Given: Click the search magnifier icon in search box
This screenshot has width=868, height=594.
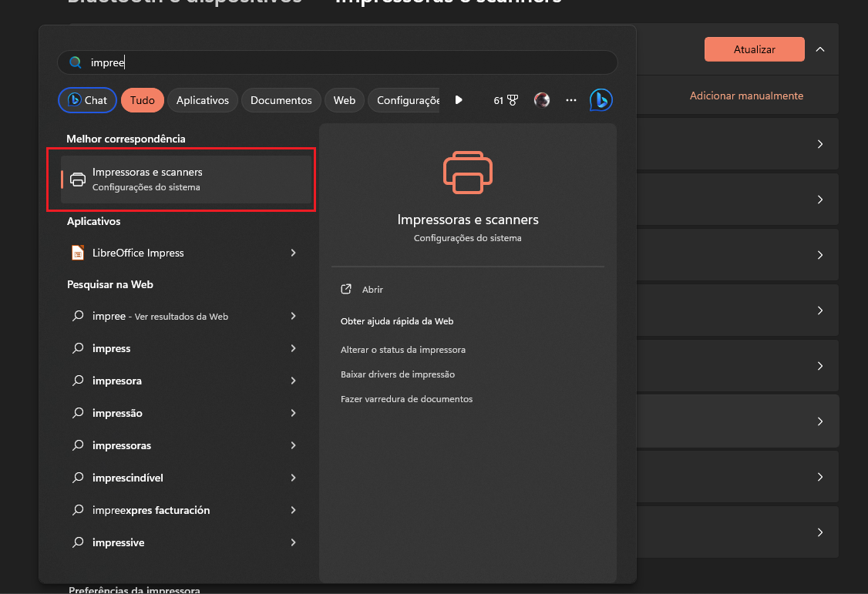Looking at the screenshot, I should pos(76,62).
